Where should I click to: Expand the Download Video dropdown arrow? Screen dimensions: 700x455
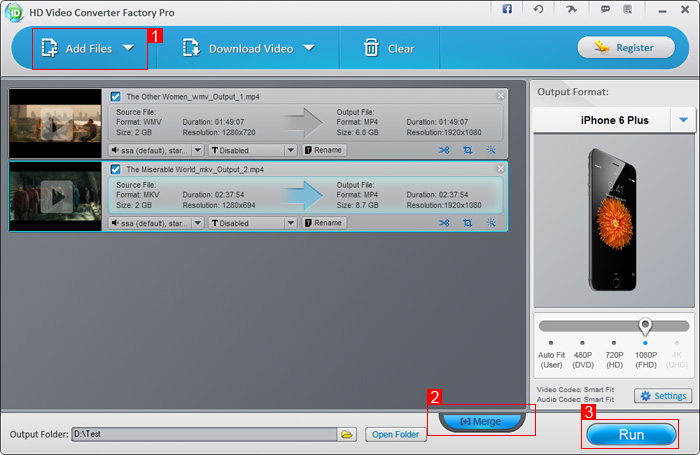click(x=309, y=48)
